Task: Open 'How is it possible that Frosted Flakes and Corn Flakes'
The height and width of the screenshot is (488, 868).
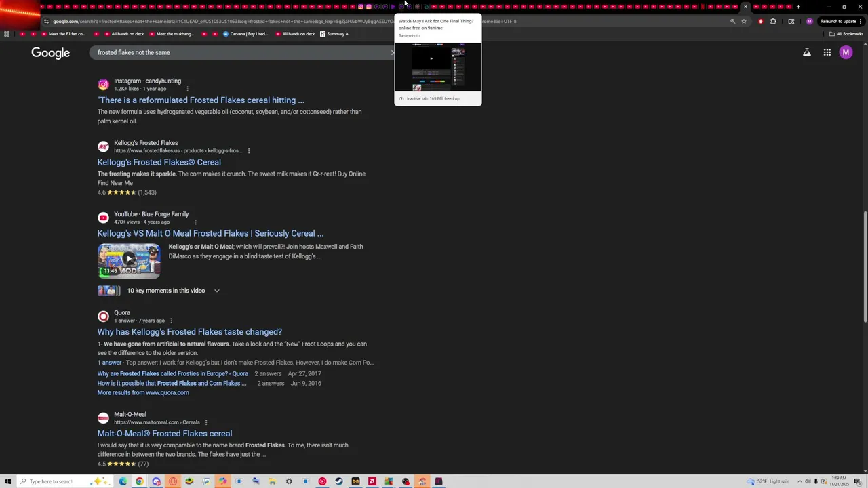Action: [x=172, y=383]
